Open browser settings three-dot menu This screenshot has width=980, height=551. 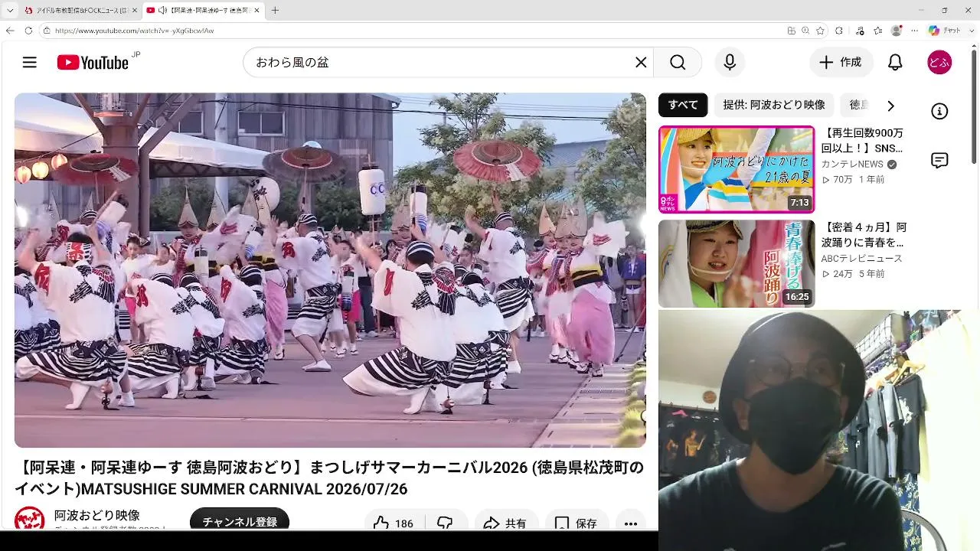[x=915, y=31]
